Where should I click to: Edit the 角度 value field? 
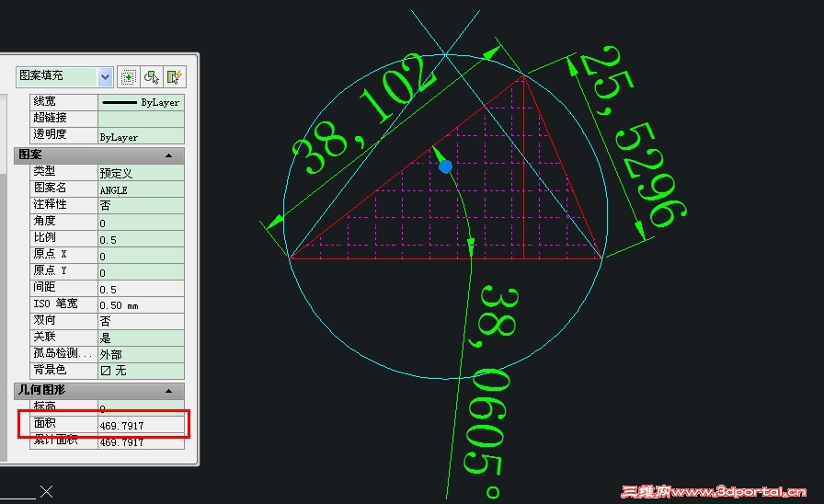click(141, 223)
